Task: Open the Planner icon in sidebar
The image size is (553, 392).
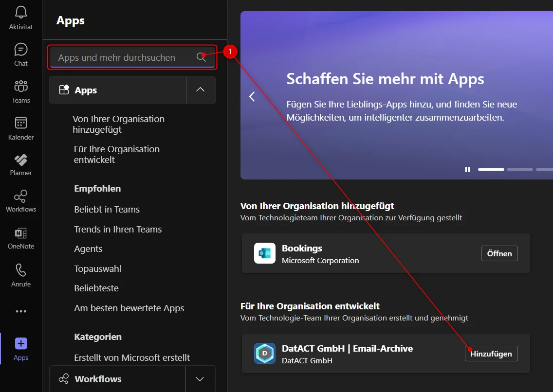Action: [21, 160]
